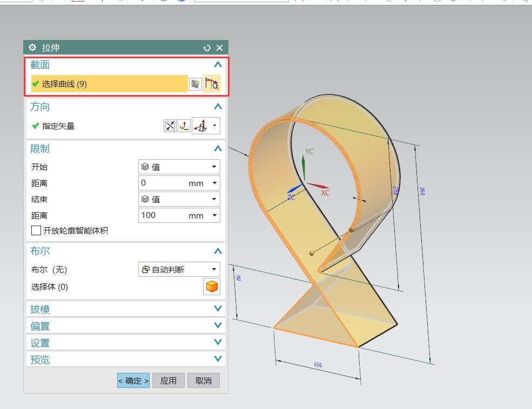Expand the 预览 section
The width and height of the screenshot is (532, 409).
click(x=218, y=359)
